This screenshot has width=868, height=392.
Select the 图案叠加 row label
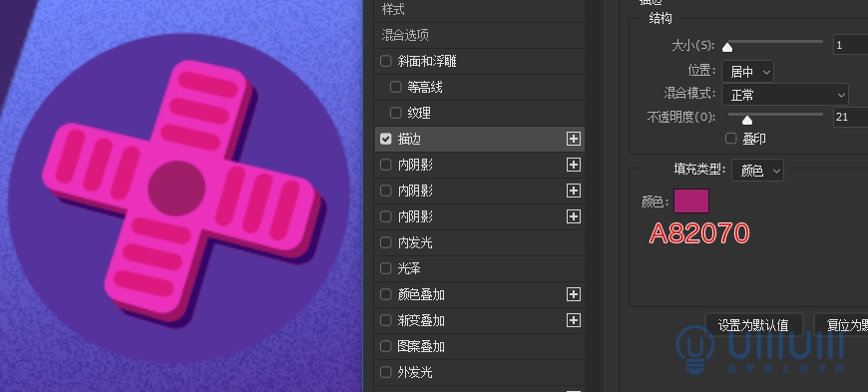pos(421,346)
